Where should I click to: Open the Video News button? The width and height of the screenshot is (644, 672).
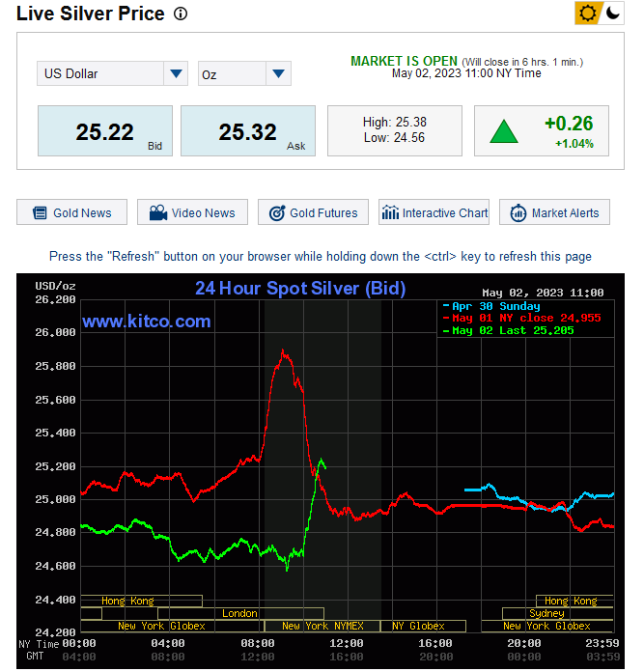192,212
